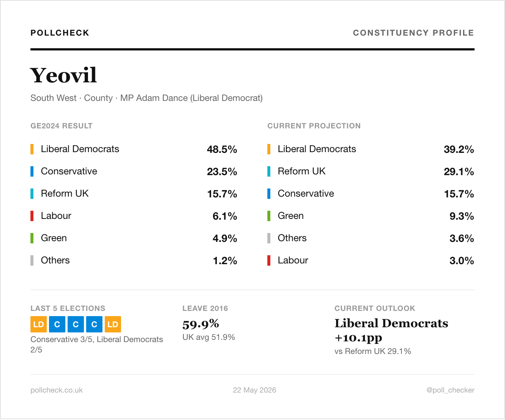This screenshot has height=420, width=505.
Task: Click the Leave 2016 59.9% figure
Action: click(x=201, y=324)
